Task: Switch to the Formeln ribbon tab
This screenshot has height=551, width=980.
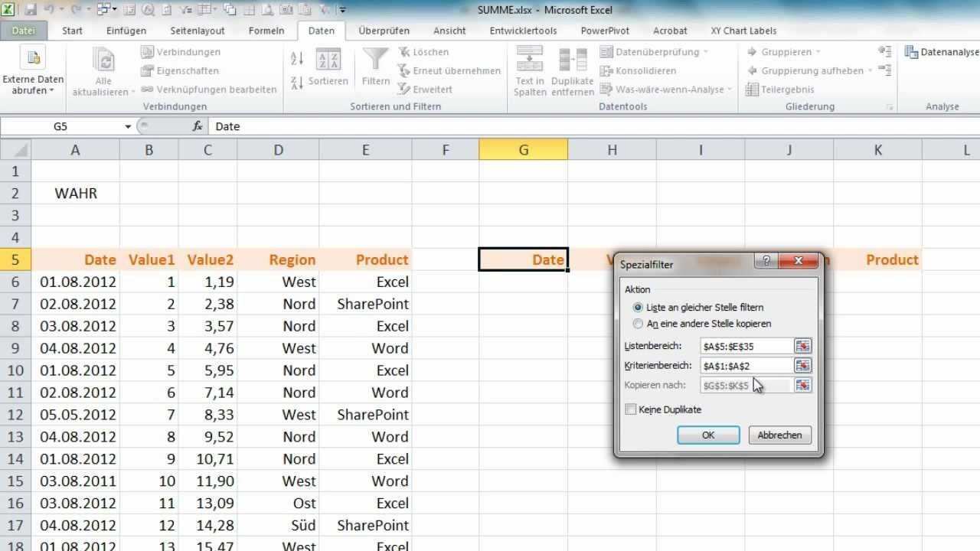Action: tap(266, 31)
